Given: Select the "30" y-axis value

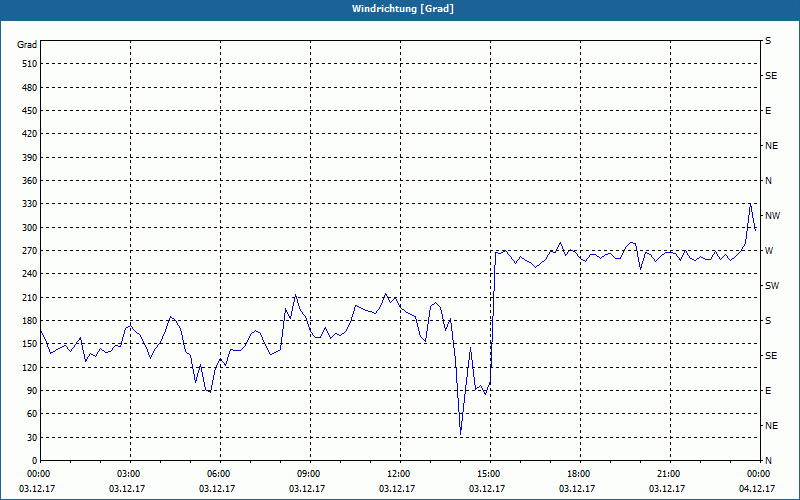Looking at the screenshot, I should (32, 437).
